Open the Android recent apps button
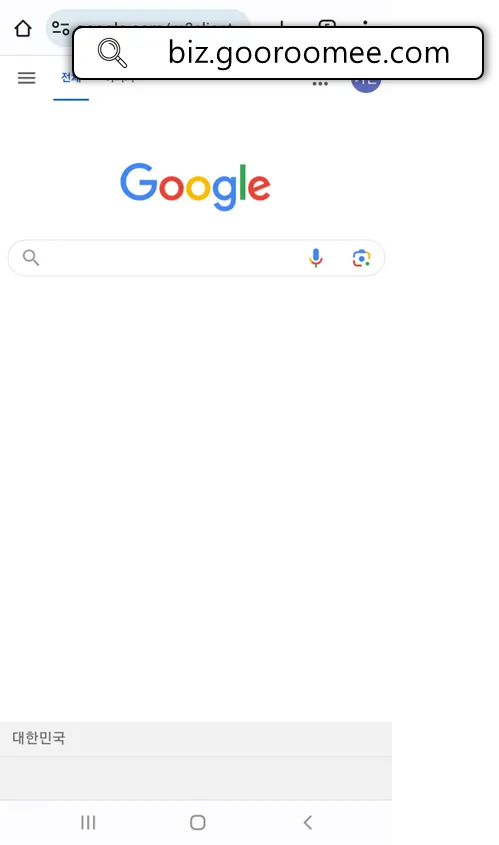Viewport: 499px width, 845px height. pyautogui.click(x=88, y=822)
